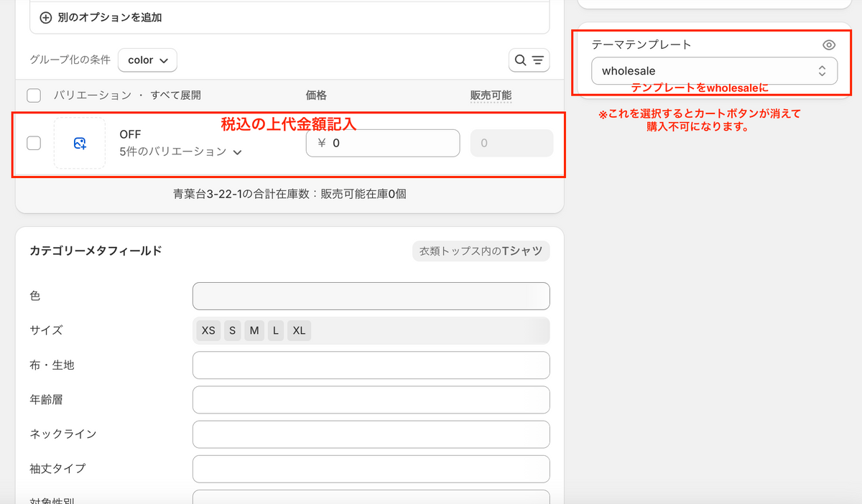Open the color grouping dropdown
Viewport: 862px width, 504px height.
coord(147,60)
